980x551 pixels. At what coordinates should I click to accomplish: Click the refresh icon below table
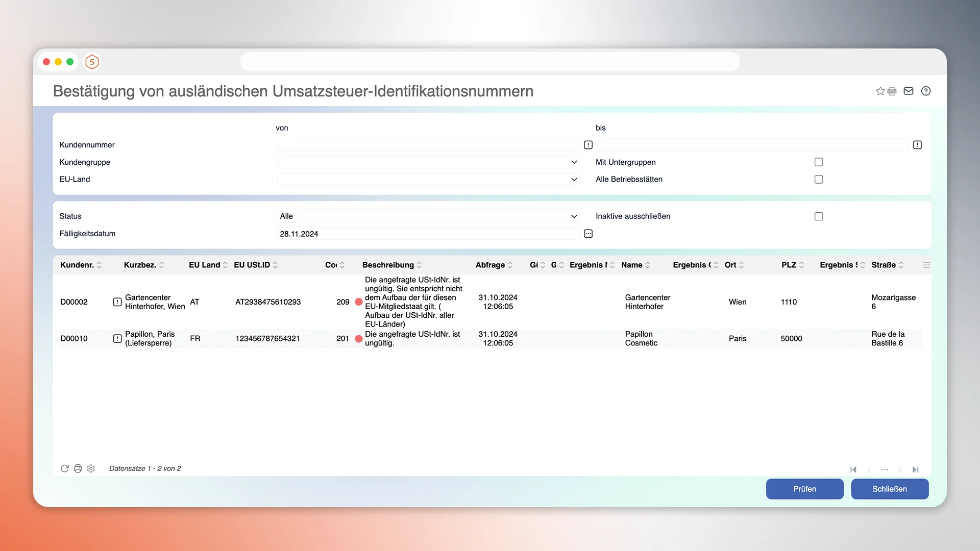coord(65,468)
